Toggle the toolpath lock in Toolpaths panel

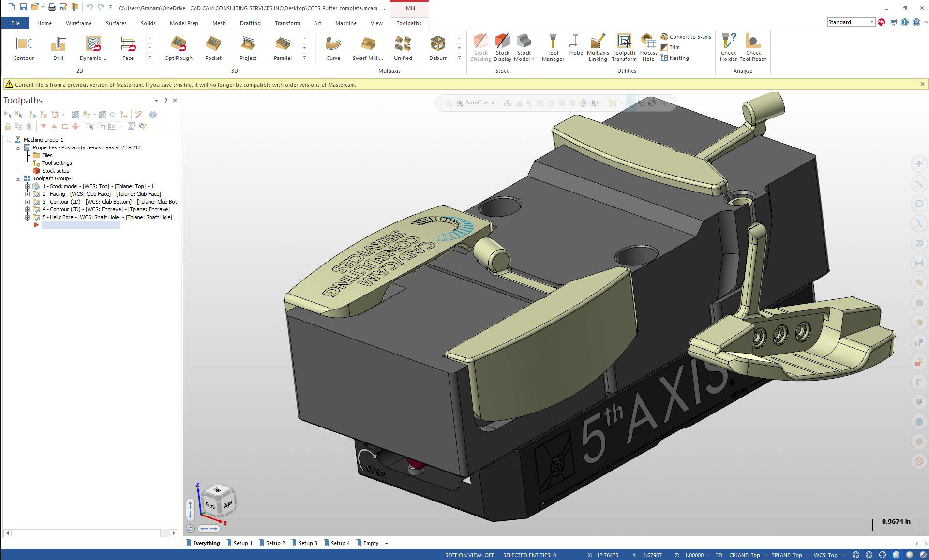[7, 126]
